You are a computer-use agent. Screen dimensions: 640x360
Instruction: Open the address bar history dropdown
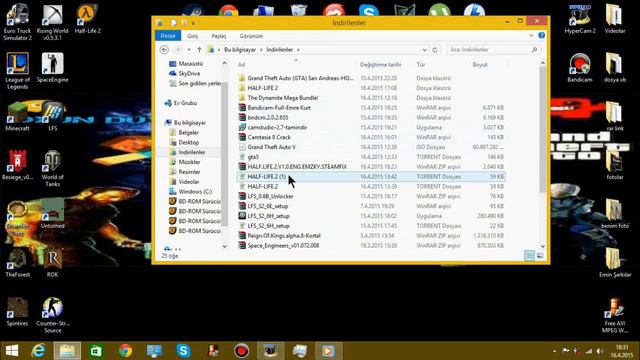[424, 49]
